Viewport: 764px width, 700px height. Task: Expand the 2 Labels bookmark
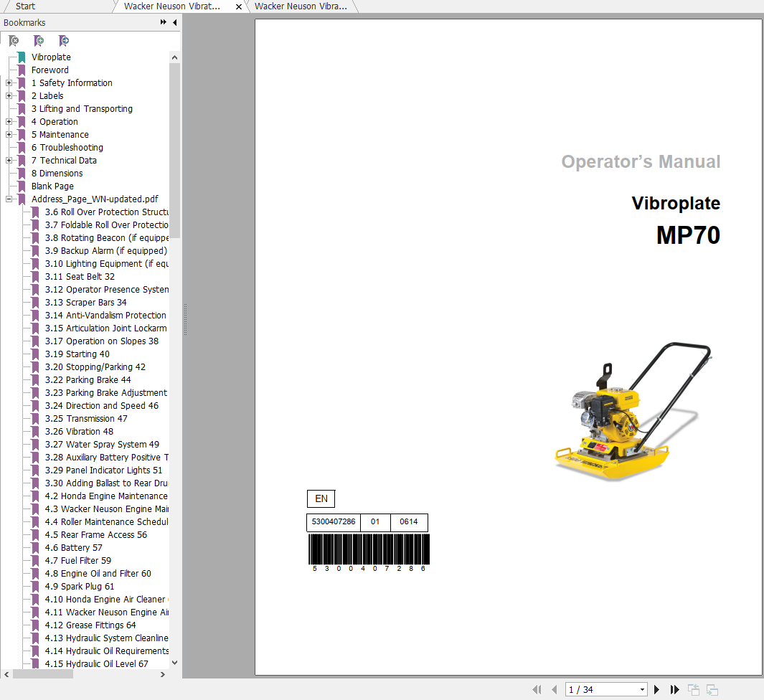coord(9,96)
